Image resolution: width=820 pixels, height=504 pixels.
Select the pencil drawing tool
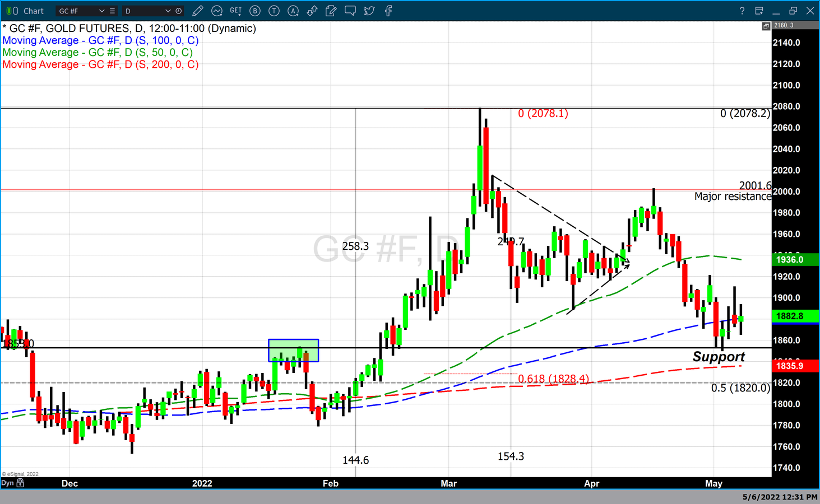tap(197, 11)
